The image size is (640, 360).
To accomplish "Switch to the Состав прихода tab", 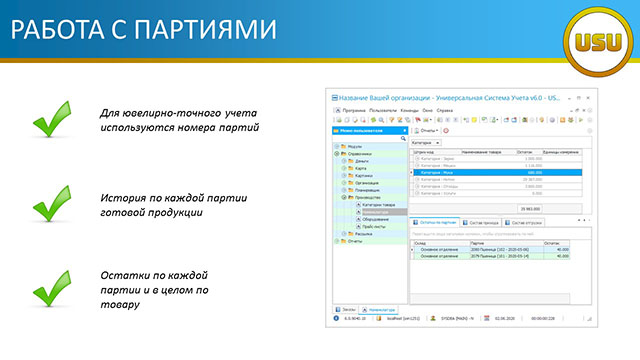I will tap(480, 223).
